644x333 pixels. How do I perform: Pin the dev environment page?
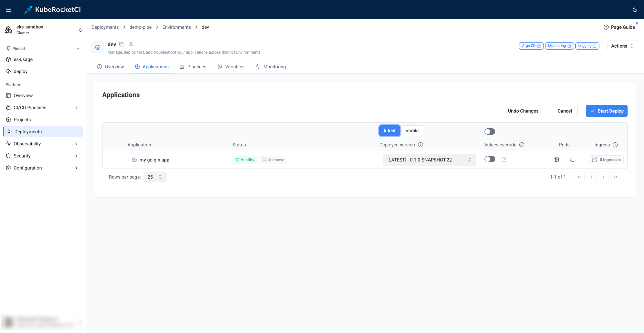(x=131, y=45)
